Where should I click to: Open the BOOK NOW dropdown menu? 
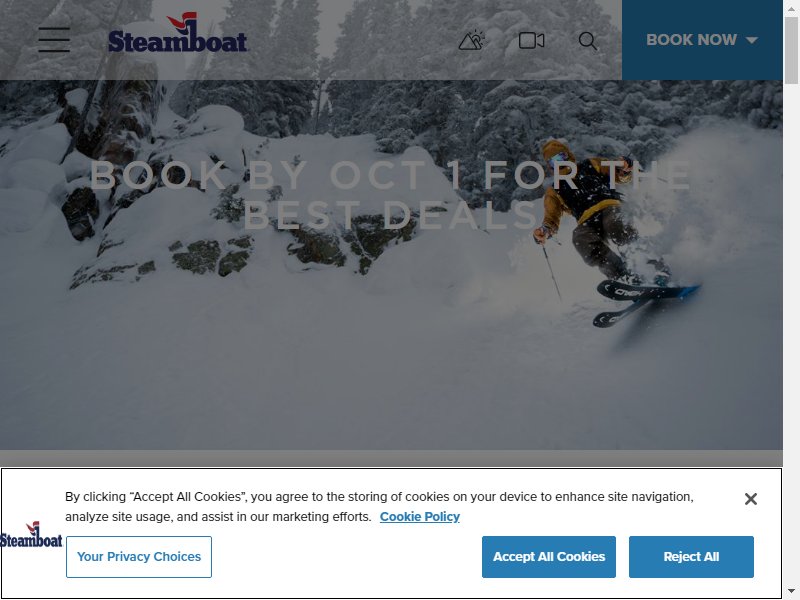pyautogui.click(x=702, y=40)
